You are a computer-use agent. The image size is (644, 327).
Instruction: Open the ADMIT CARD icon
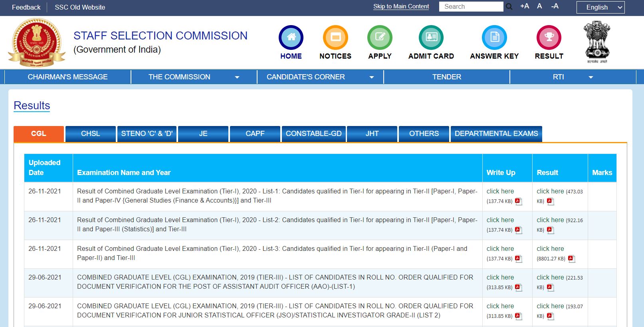pyautogui.click(x=431, y=37)
